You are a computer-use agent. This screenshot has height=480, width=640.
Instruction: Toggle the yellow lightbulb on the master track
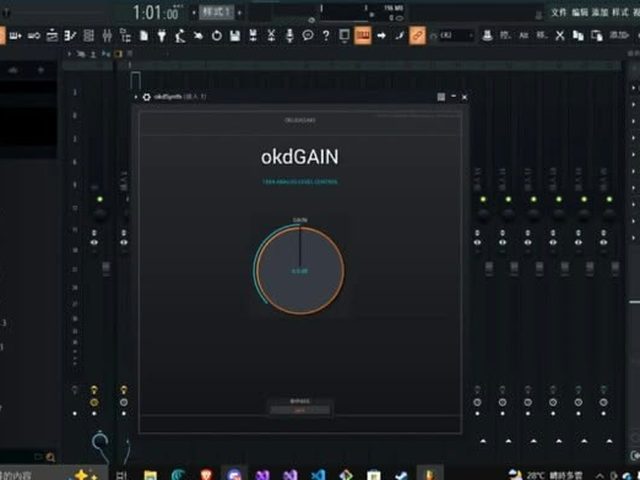[94, 389]
